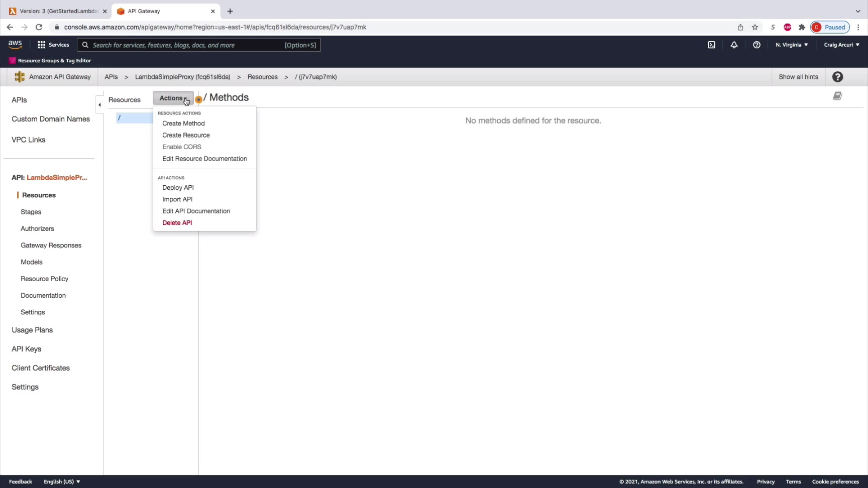This screenshot has height=488, width=868.
Task: Click the Amazon API Gateway logo icon
Action: (20, 77)
